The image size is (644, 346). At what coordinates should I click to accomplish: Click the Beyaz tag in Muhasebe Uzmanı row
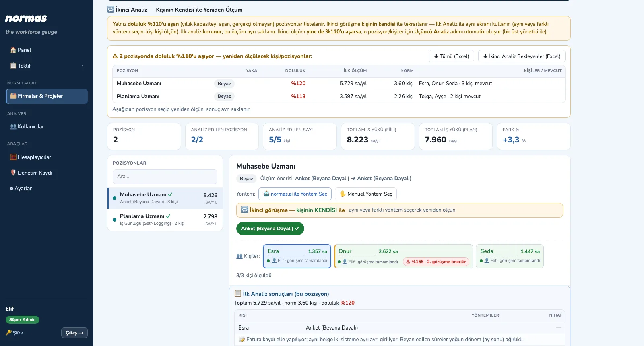pyautogui.click(x=224, y=84)
